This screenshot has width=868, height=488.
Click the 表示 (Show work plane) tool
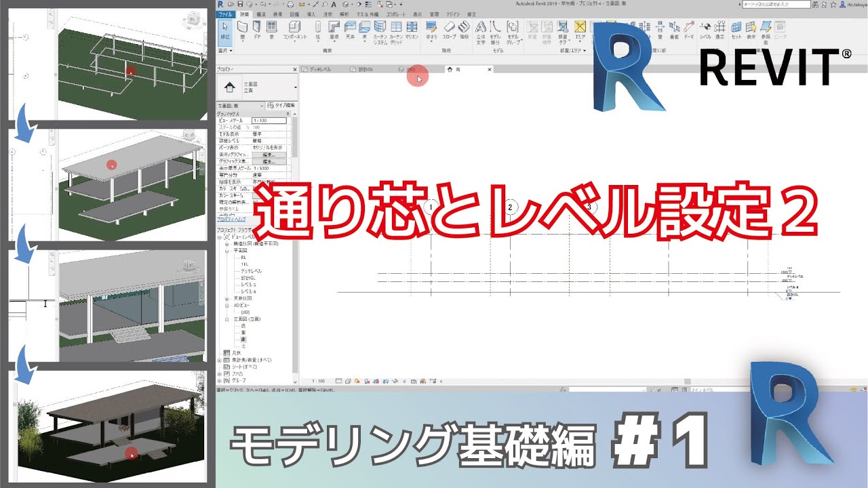(x=751, y=30)
